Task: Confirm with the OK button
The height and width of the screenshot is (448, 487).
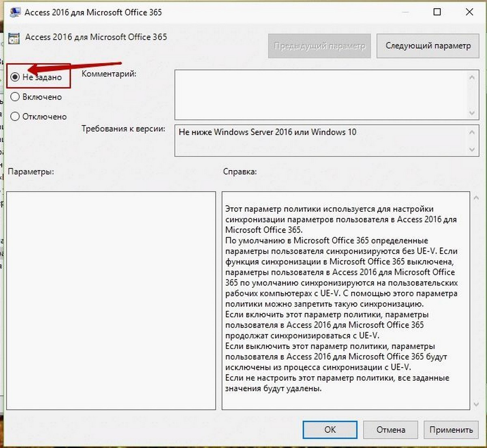Action: pos(330,430)
